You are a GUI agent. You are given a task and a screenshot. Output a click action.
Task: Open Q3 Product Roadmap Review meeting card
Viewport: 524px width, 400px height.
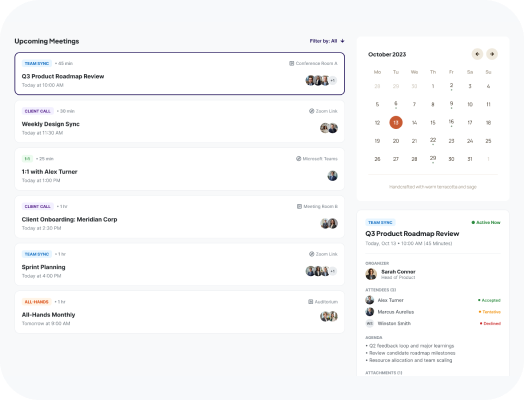tap(179, 74)
